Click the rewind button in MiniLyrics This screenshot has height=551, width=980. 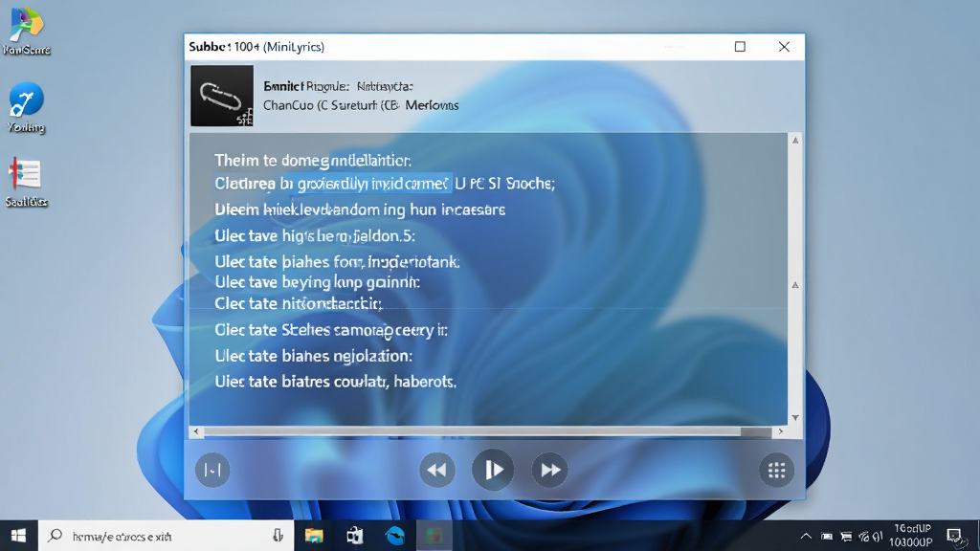(x=436, y=470)
